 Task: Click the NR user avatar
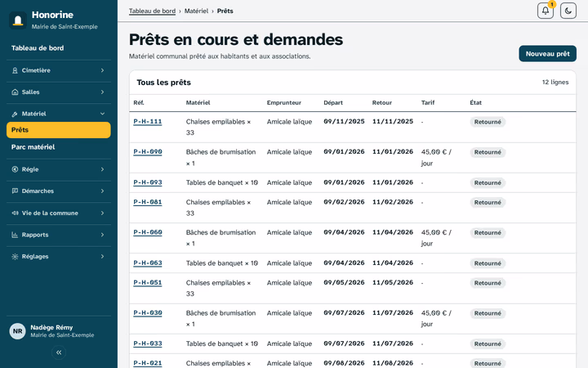click(18, 331)
